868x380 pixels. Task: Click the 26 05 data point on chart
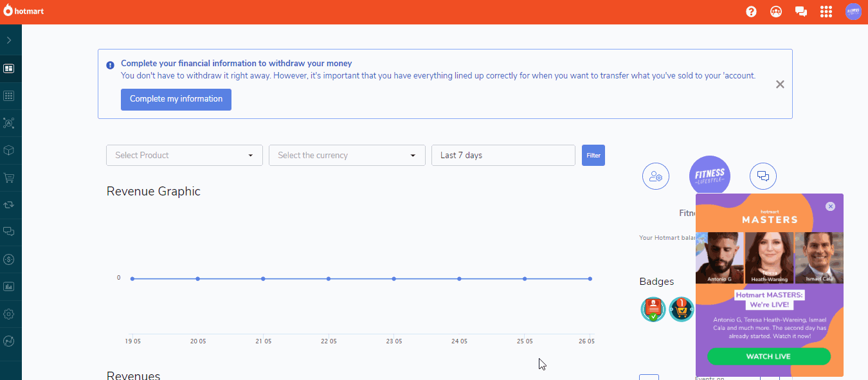click(x=590, y=278)
